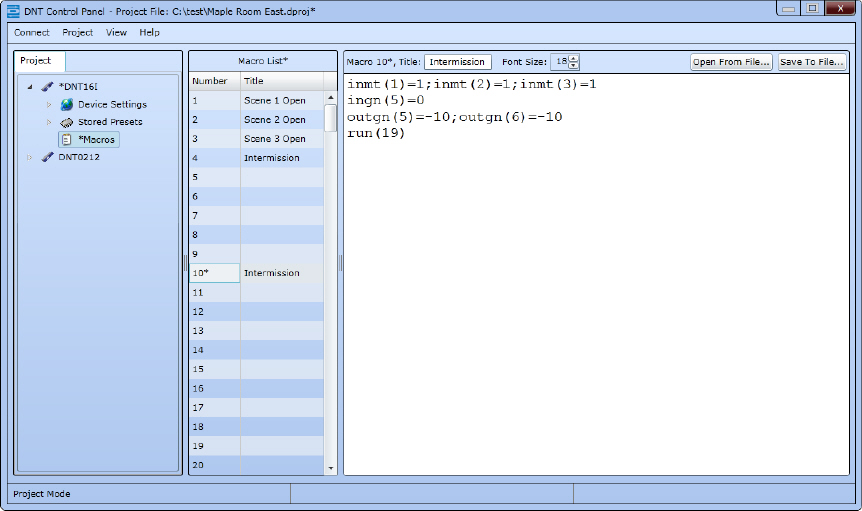The width and height of the screenshot is (862, 511).
Task: Click Save To File button
Action: [x=812, y=62]
